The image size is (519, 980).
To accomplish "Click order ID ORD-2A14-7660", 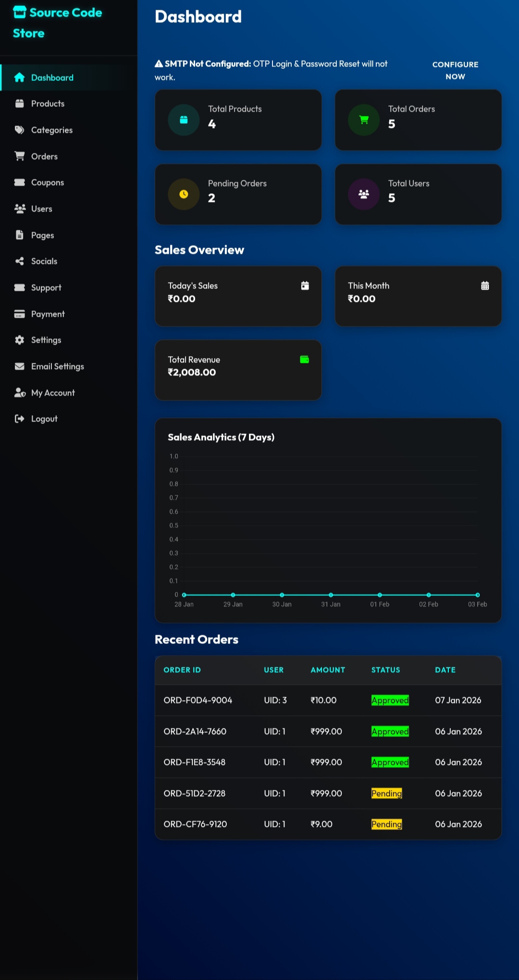I will (195, 731).
